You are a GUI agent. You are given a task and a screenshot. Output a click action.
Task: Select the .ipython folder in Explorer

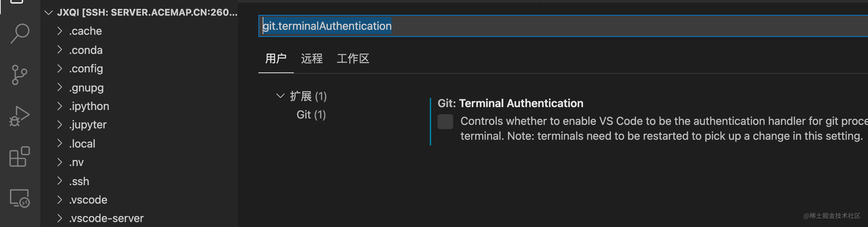tap(89, 106)
